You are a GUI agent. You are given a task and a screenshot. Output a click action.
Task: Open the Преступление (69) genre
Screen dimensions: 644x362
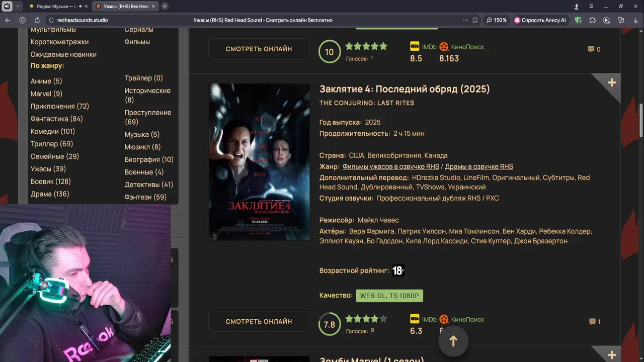pos(148,117)
